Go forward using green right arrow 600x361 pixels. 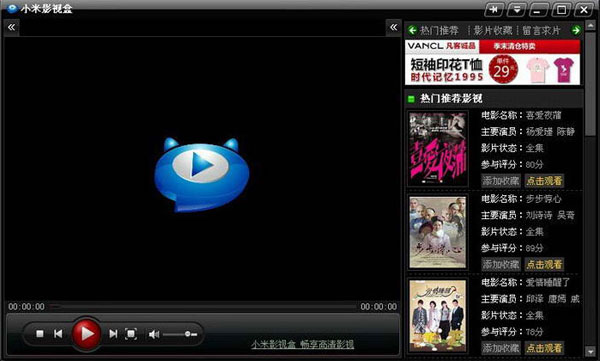576,30
